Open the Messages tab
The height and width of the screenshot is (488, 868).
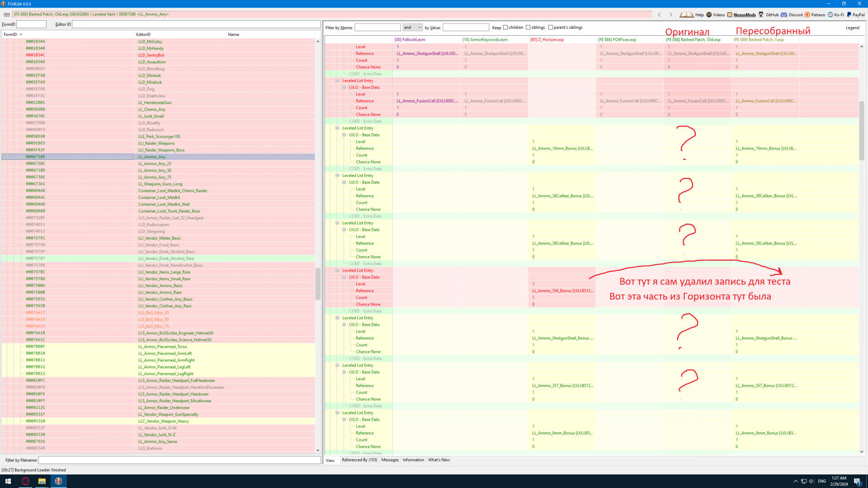390,460
